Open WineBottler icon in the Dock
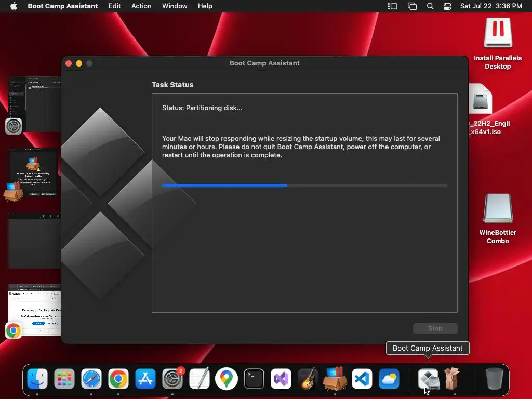This screenshot has height=399, width=532. [x=453, y=379]
